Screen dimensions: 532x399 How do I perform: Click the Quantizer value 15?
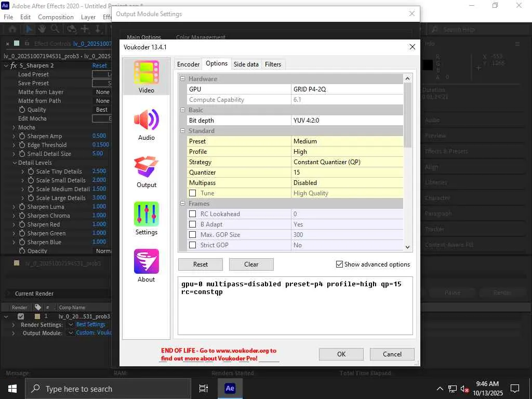347,172
